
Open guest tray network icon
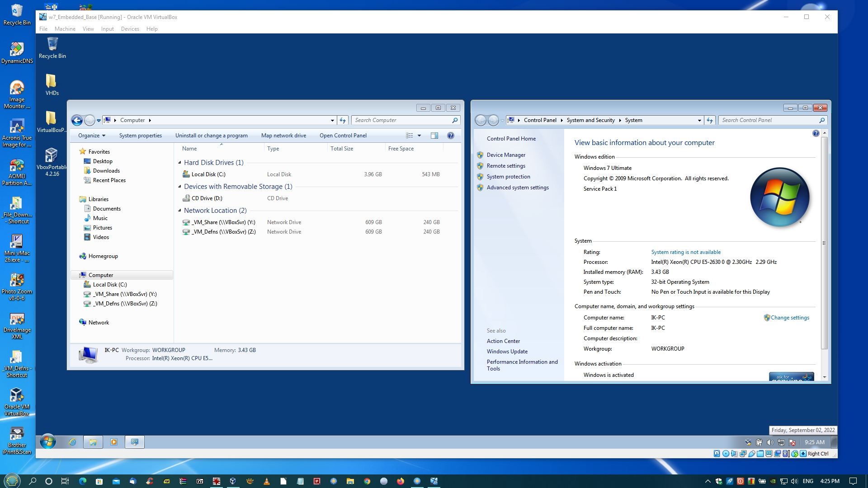[781, 442]
